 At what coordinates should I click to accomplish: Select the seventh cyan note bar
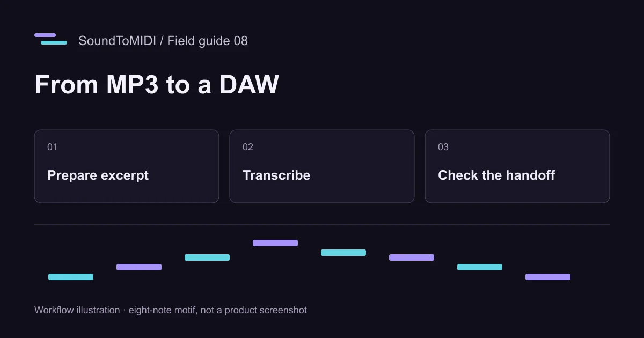(x=480, y=267)
